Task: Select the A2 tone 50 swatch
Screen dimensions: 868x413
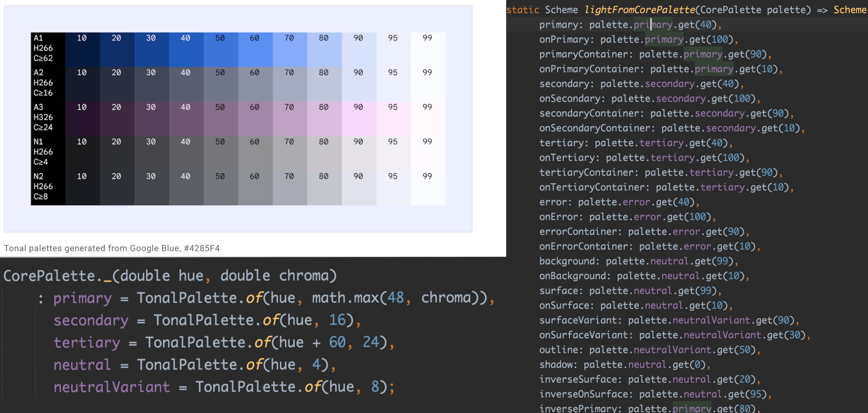Action: pos(221,84)
